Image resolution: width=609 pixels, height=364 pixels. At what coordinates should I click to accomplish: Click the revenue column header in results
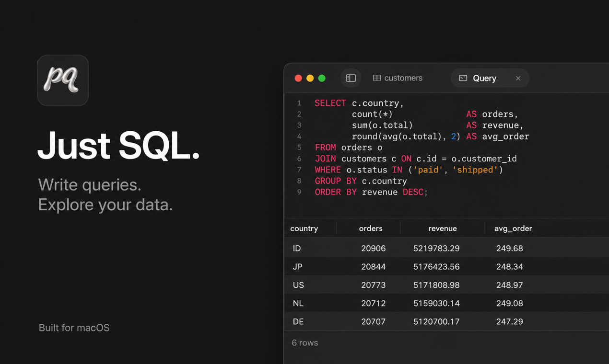point(443,228)
